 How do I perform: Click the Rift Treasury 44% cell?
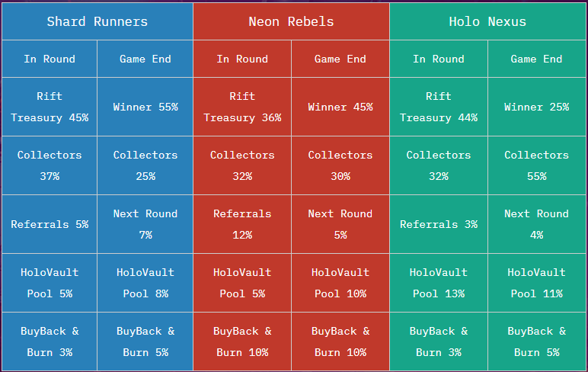pos(439,107)
